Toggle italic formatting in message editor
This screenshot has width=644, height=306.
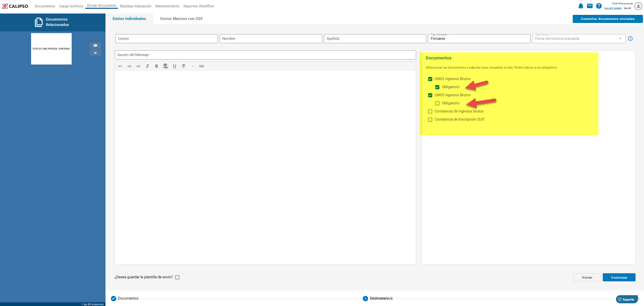(x=147, y=66)
